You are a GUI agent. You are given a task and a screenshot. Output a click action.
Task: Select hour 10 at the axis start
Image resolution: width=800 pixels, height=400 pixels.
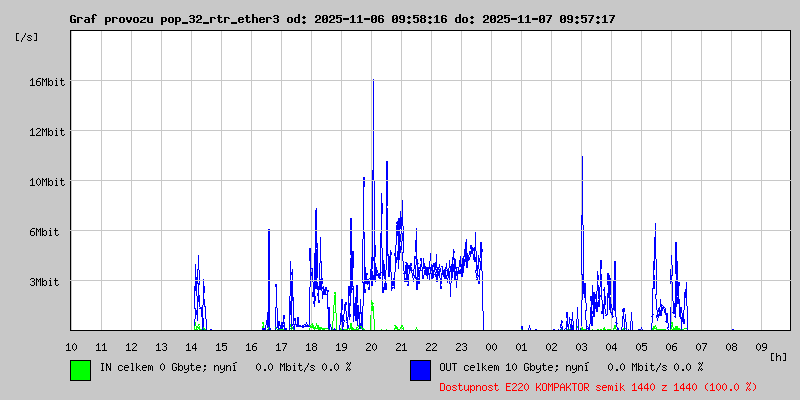(x=71, y=347)
